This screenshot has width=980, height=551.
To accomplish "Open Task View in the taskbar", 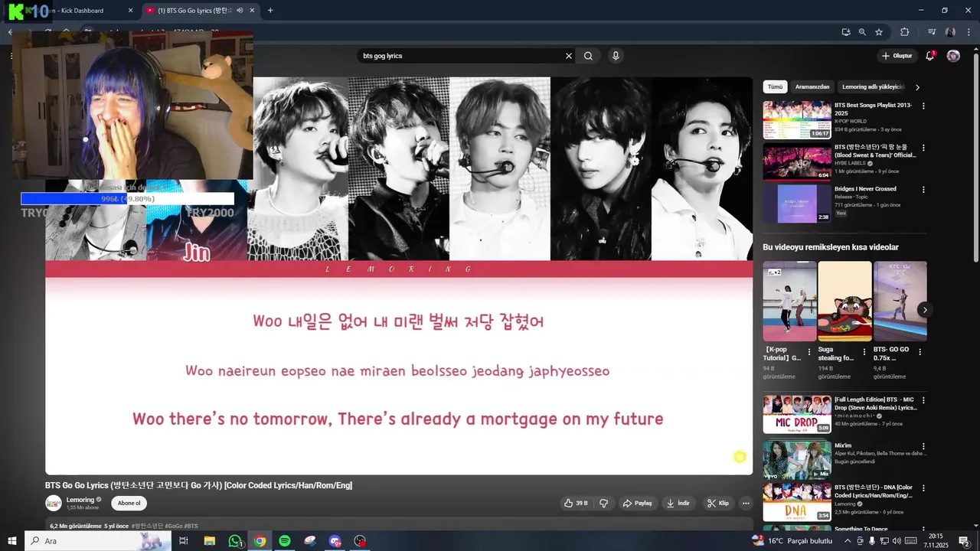I will tap(184, 541).
